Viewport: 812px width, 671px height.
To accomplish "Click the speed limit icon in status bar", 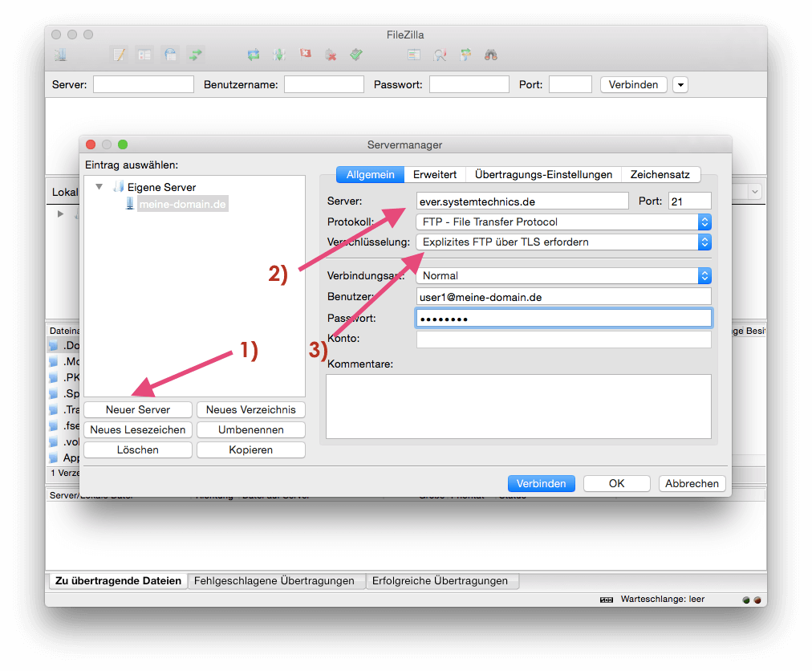I will coord(607,600).
